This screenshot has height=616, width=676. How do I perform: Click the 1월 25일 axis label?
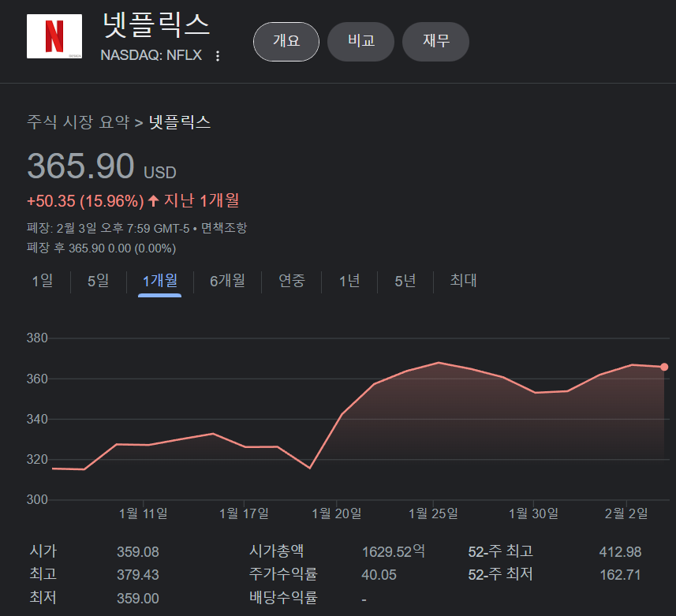click(x=433, y=513)
